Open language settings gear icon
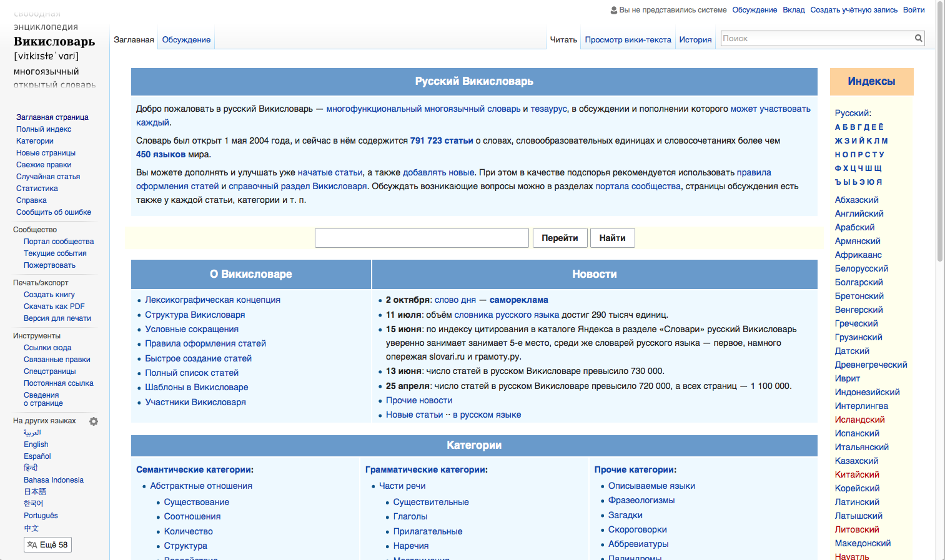Screen dimensions: 945x560 (x=94, y=421)
